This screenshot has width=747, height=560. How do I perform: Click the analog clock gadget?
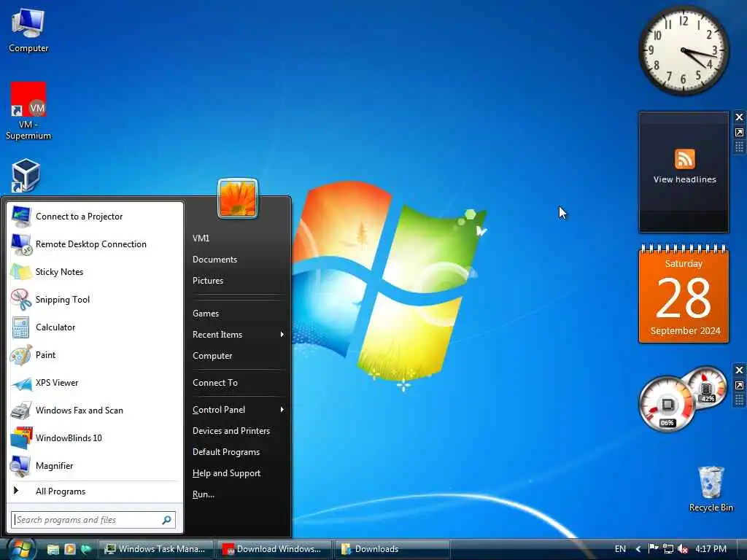click(x=684, y=50)
